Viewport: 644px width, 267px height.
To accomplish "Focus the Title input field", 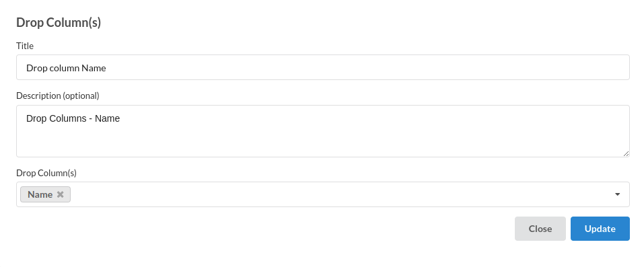I will pos(323,67).
